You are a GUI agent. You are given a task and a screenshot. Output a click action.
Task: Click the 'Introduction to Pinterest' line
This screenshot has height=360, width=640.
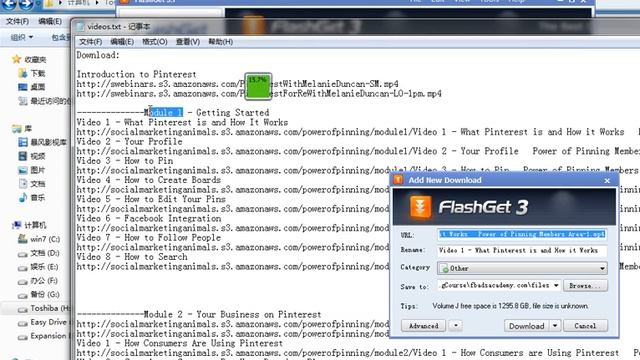tap(136, 74)
